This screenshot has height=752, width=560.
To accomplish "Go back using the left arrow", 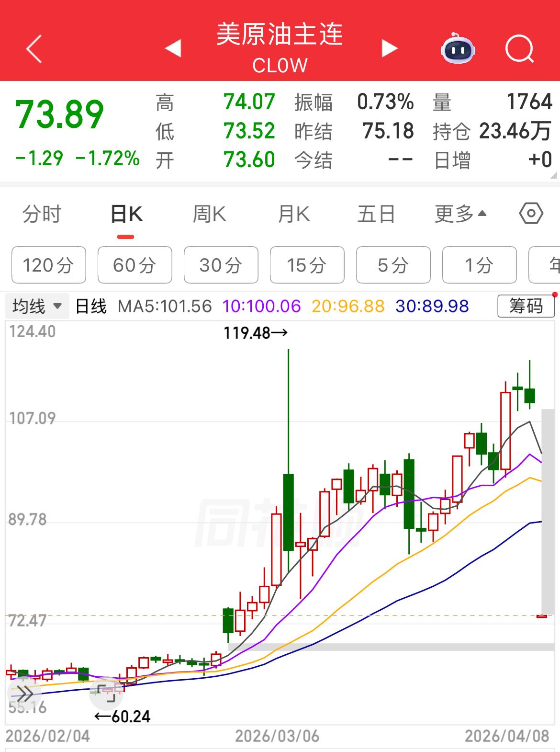I will coord(34,48).
